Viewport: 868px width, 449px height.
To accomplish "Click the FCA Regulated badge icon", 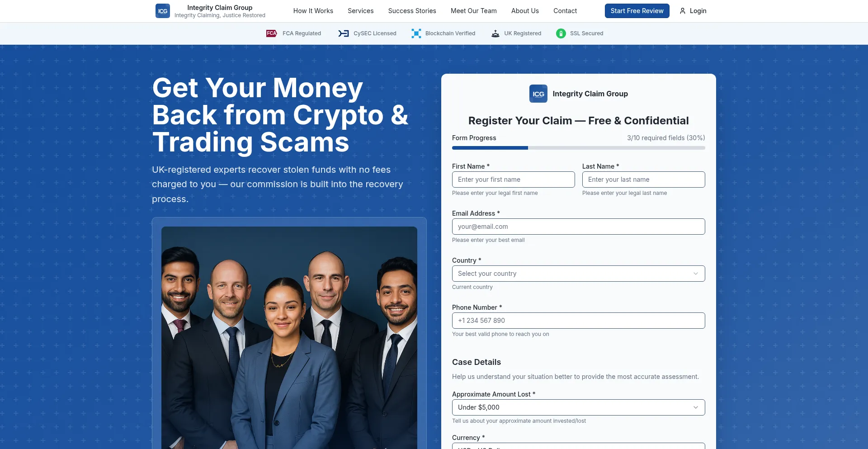I will point(271,33).
